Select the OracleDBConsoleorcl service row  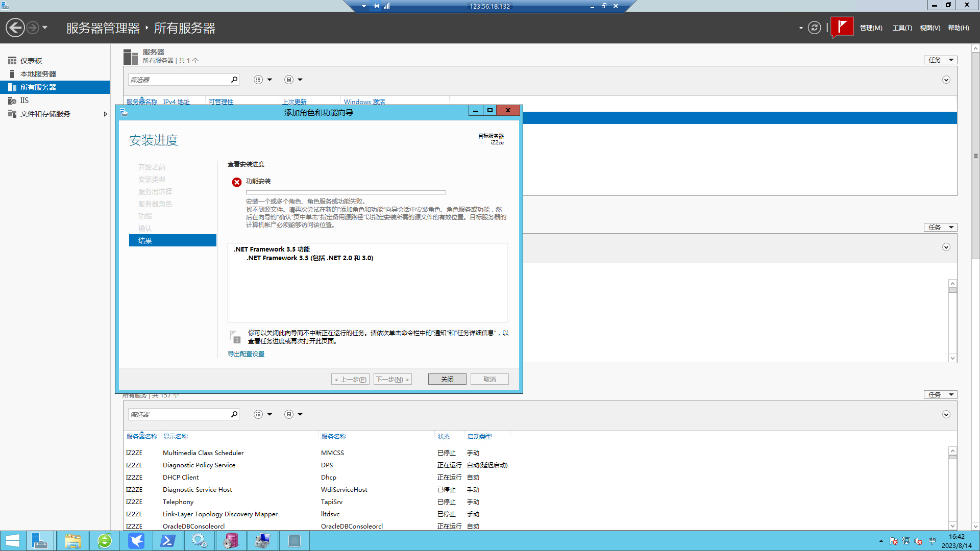coord(536,526)
